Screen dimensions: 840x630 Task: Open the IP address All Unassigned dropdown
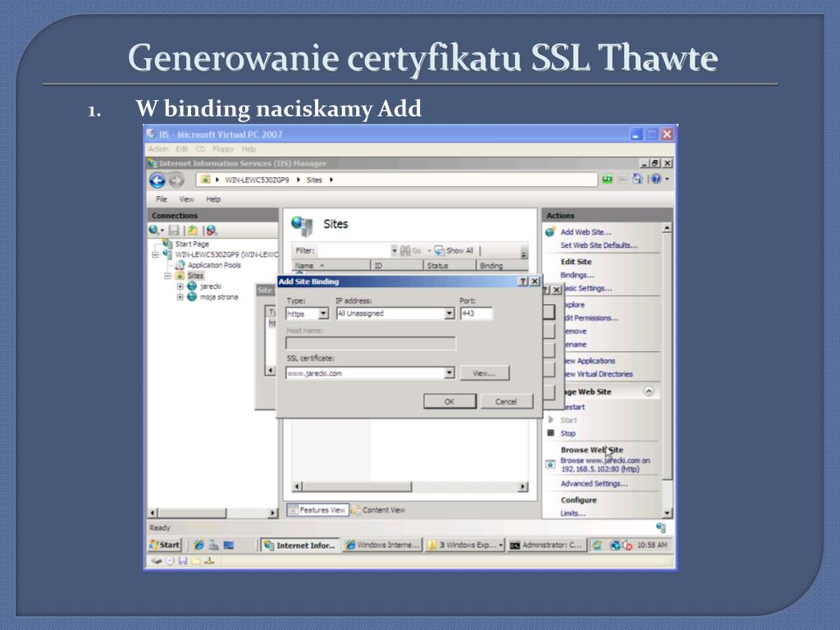[450, 313]
